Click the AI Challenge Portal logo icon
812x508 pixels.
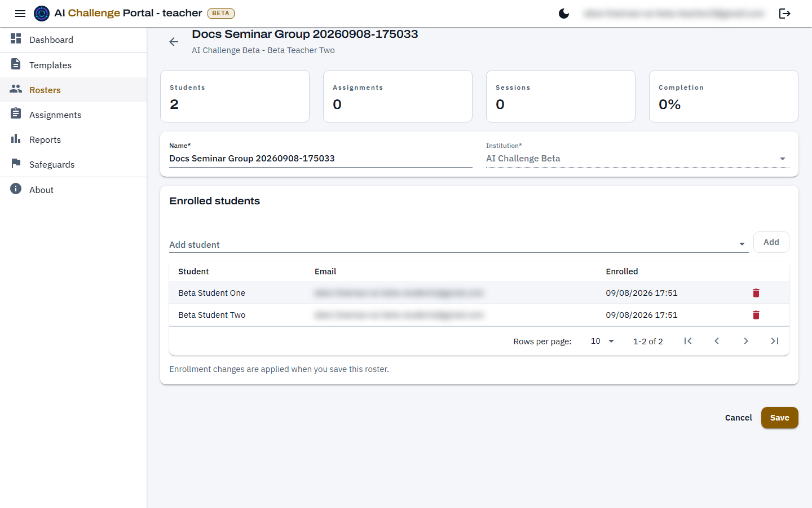coord(42,14)
